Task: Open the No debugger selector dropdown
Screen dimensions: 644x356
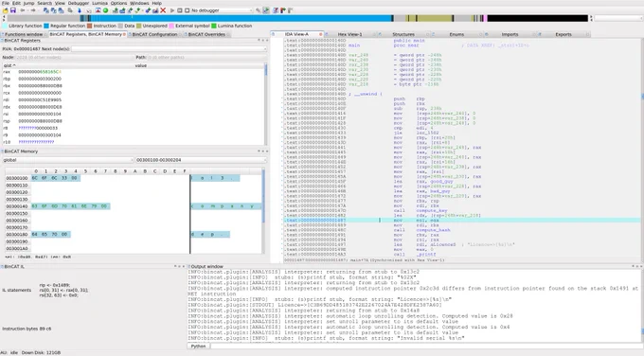Action: [x=222, y=10]
